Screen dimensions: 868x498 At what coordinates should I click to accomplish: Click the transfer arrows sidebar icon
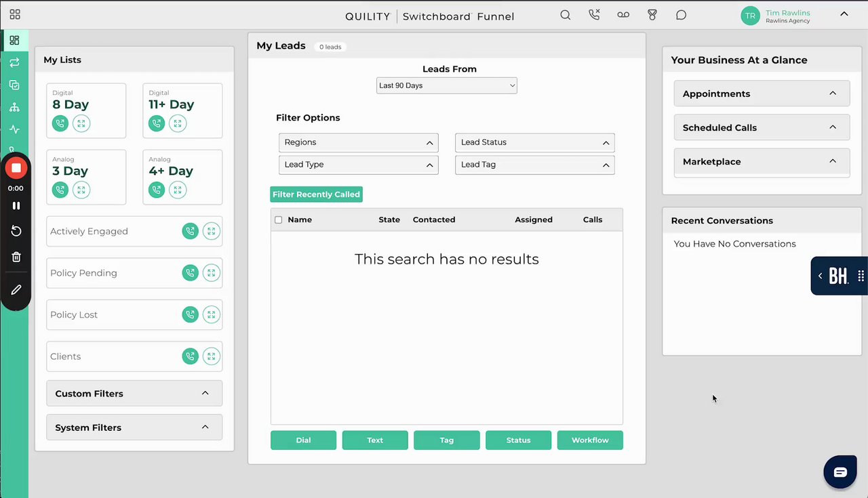click(x=14, y=62)
